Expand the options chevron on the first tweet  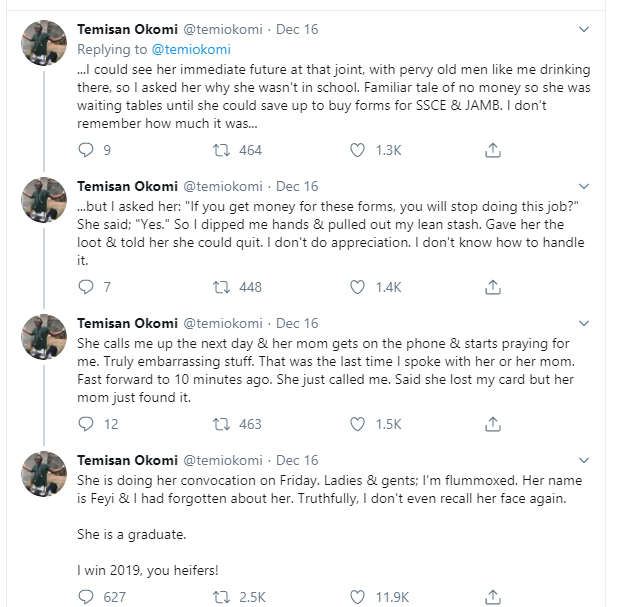tap(584, 29)
